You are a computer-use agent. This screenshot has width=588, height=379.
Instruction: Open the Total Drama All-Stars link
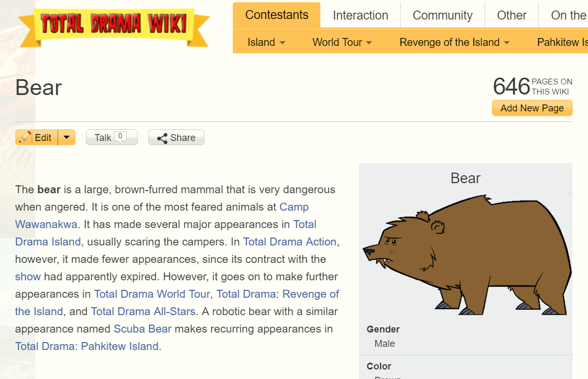point(143,311)
